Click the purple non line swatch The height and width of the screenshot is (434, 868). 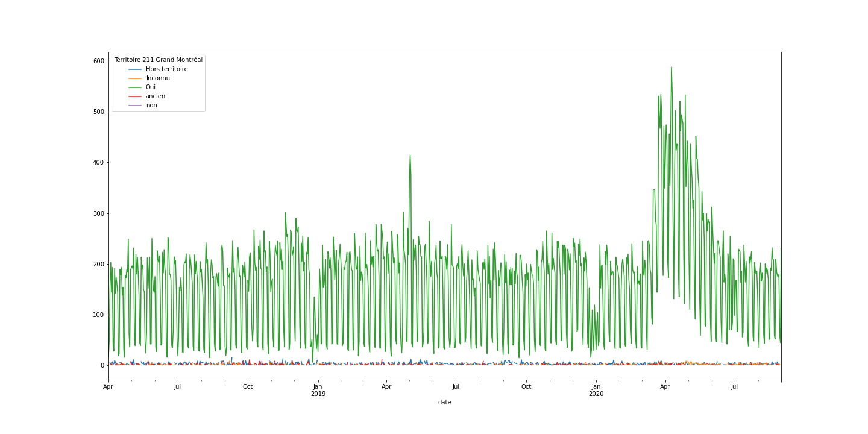click(135, 105)
